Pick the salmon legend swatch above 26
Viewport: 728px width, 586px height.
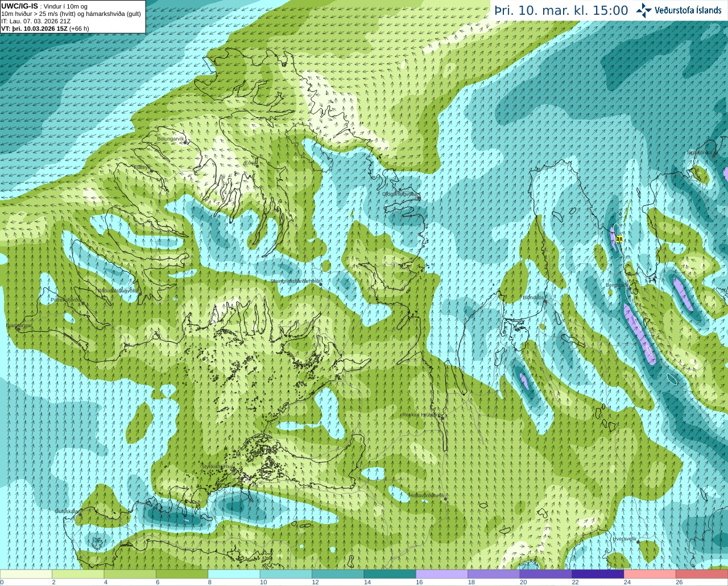(x=702, y=574)
